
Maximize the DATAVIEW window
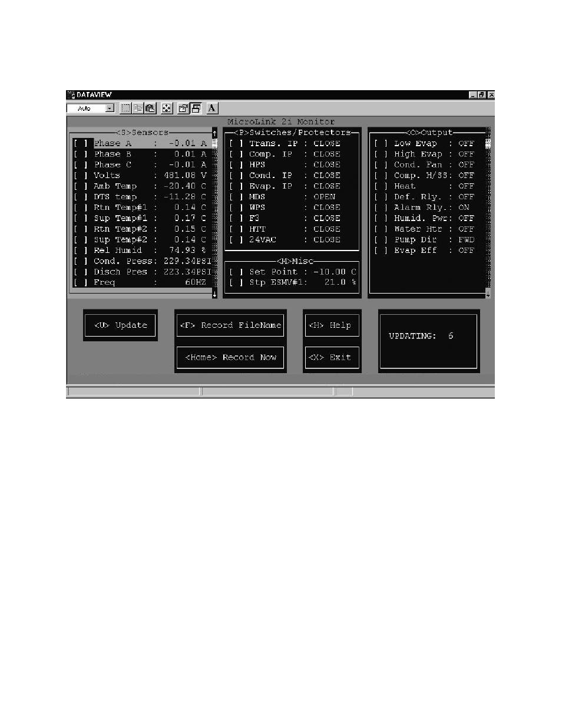point(481,94)
